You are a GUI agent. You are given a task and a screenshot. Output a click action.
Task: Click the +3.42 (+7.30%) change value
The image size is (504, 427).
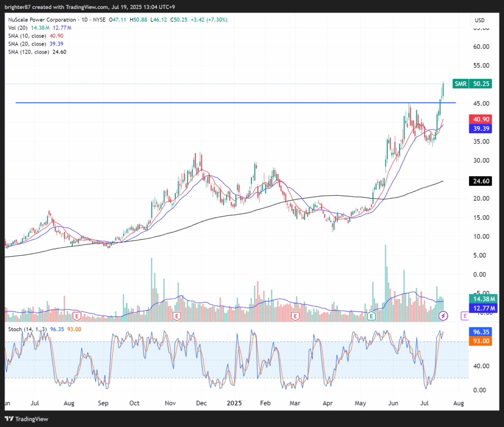tap(209, 20)
